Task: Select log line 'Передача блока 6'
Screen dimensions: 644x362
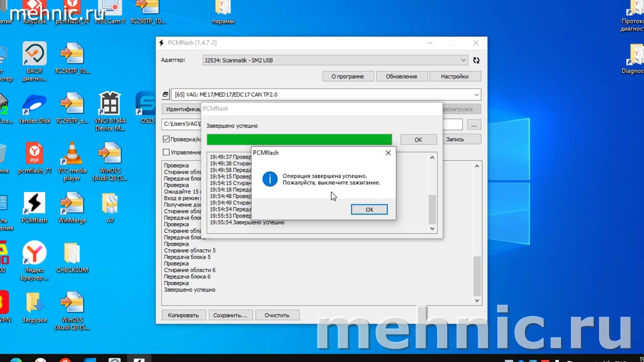Action: click(x=187, y=277)
